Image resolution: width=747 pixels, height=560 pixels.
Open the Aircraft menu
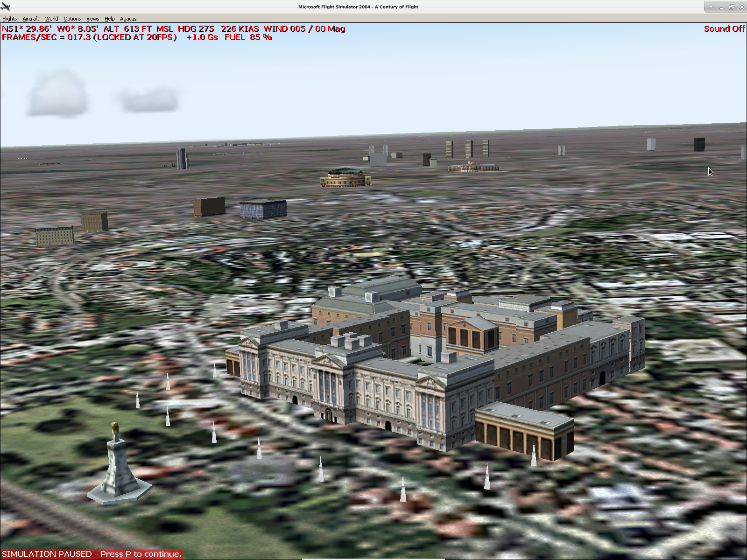point(31,19)
